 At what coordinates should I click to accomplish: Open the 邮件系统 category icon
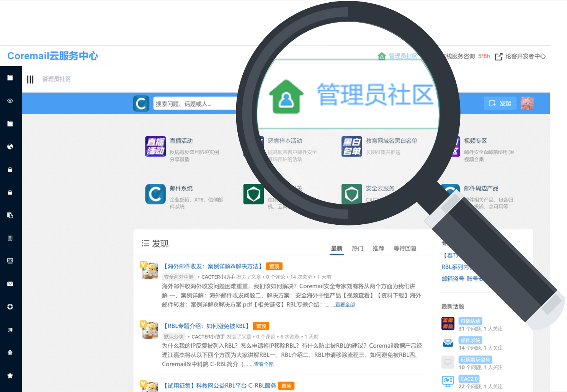(155, 194)
